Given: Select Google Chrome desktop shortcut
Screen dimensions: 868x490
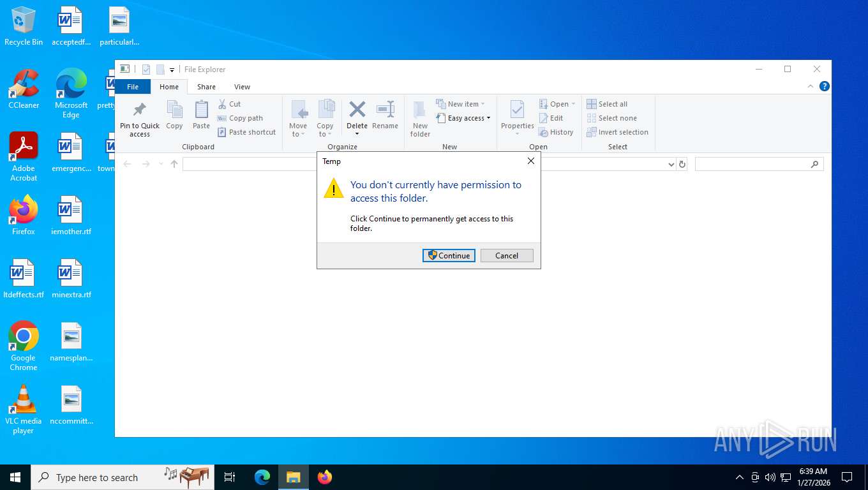Looking at the screenshot, I should pyautogui.click(x=24, y=346).
